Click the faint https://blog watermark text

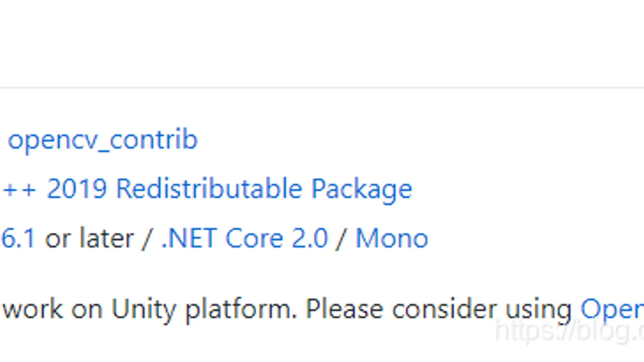click(570, 331)
